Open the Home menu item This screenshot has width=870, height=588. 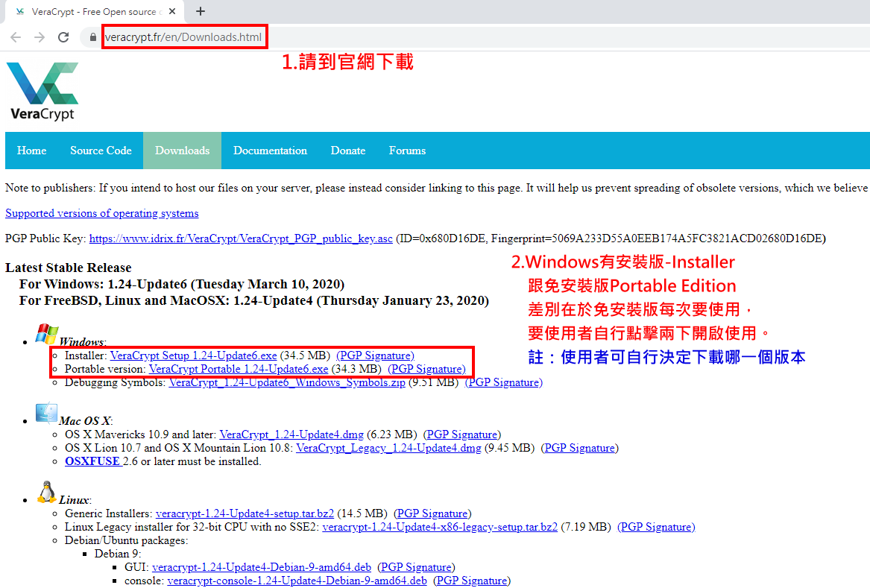(31, 151)
